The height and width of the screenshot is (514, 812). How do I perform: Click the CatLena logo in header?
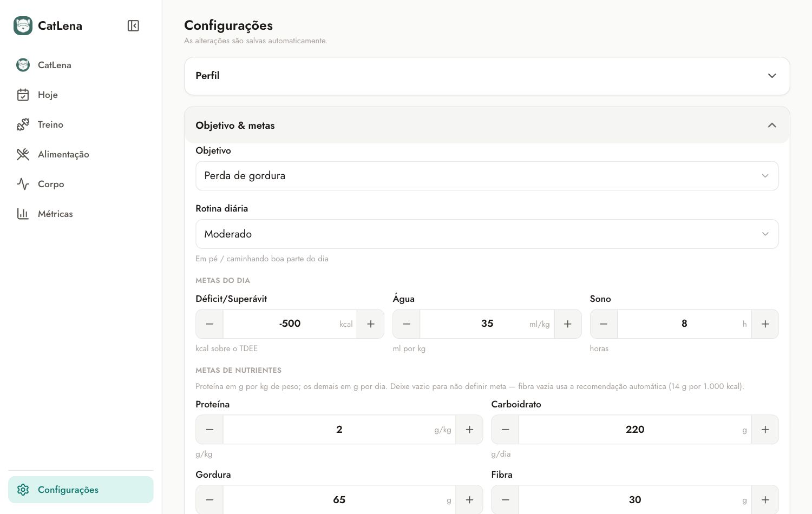click(x=23, y=25)
